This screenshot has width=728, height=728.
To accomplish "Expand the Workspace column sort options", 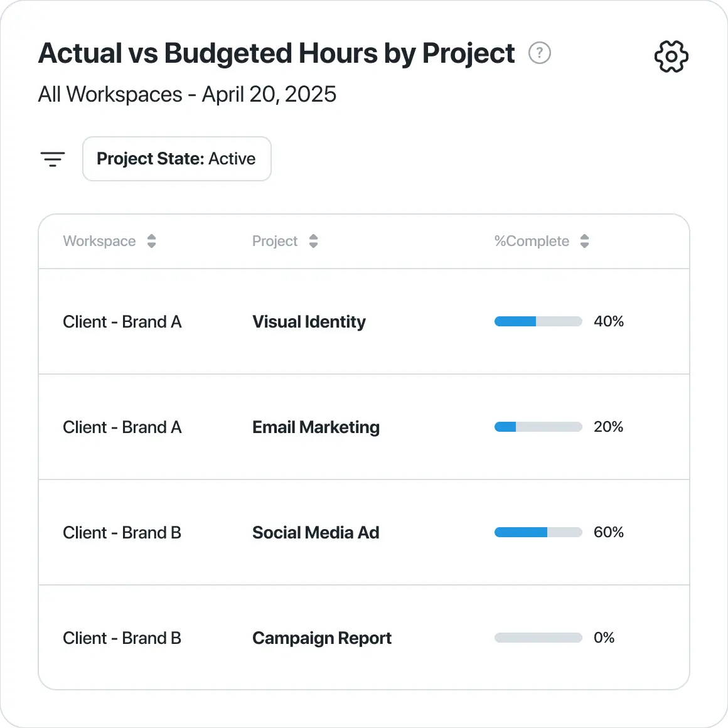I will [x=152, y=241].
